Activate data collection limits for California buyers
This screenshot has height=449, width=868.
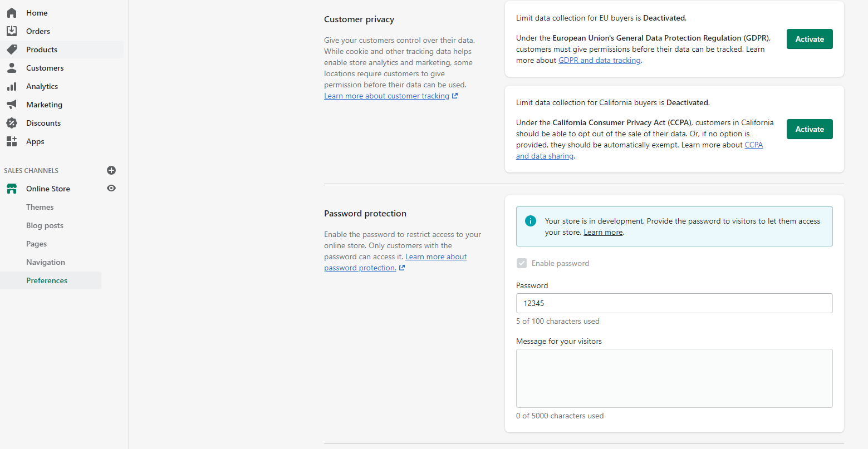(810, 129)
